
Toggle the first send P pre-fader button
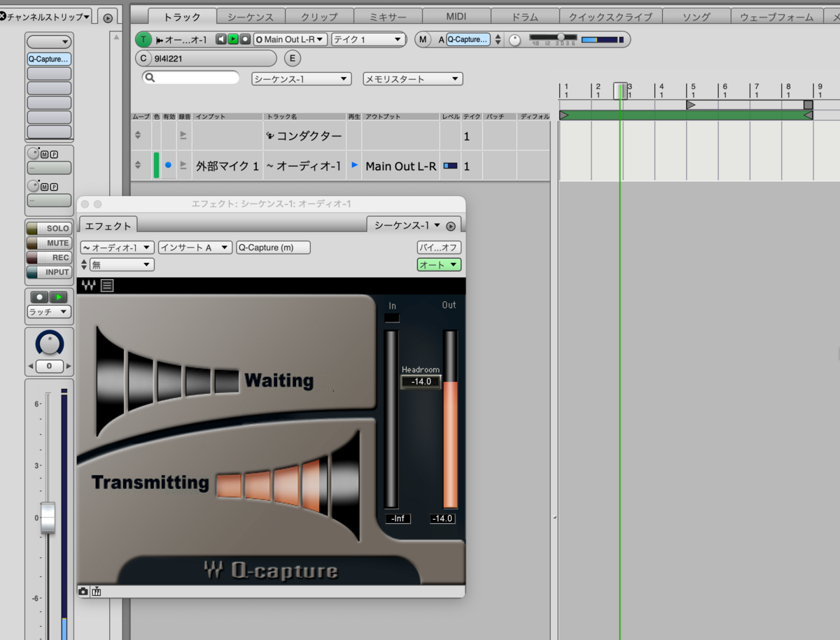54,154
